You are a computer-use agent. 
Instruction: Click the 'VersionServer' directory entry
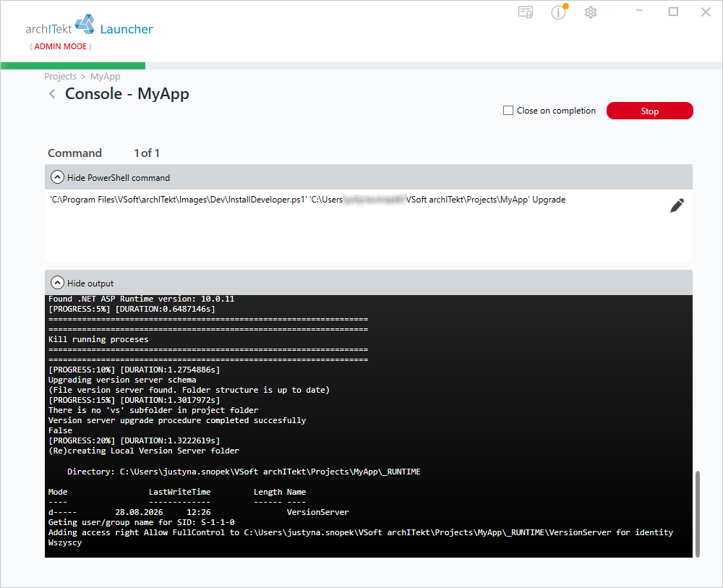click(x=317, y=512)
